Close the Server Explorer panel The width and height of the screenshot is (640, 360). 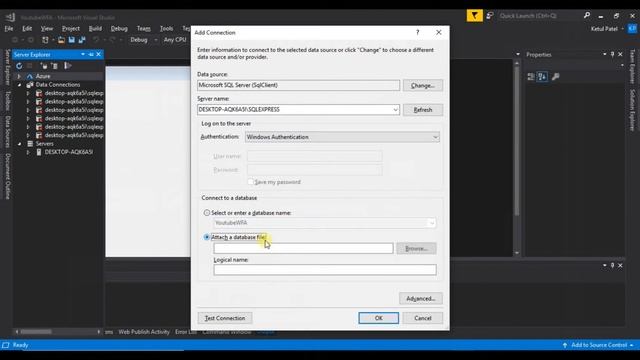click(x=98, y=54)
